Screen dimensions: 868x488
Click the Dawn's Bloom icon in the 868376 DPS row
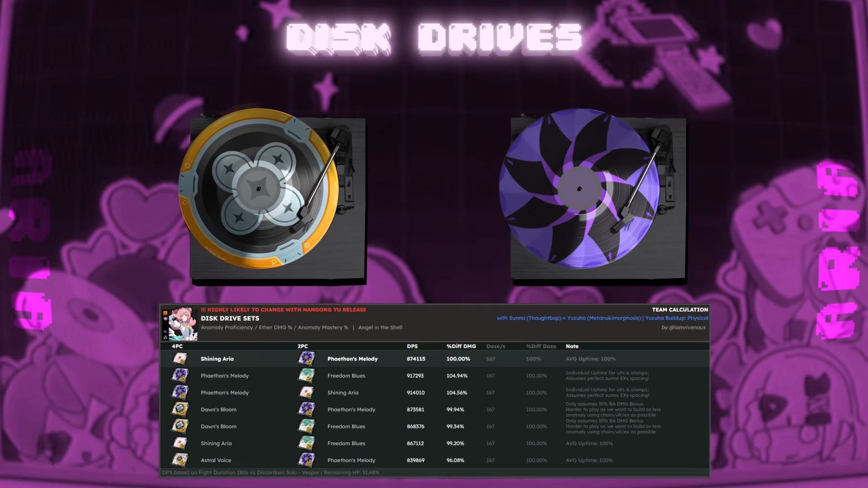(x=180, y=427)
